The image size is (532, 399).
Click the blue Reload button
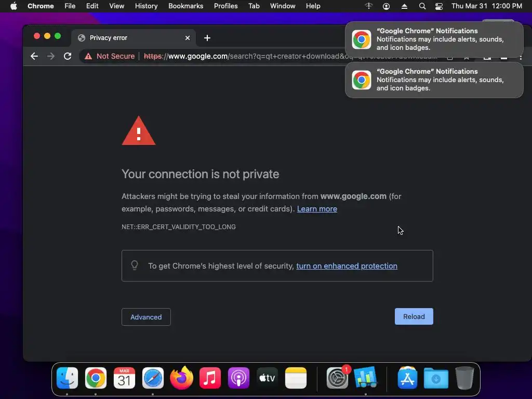414,316
